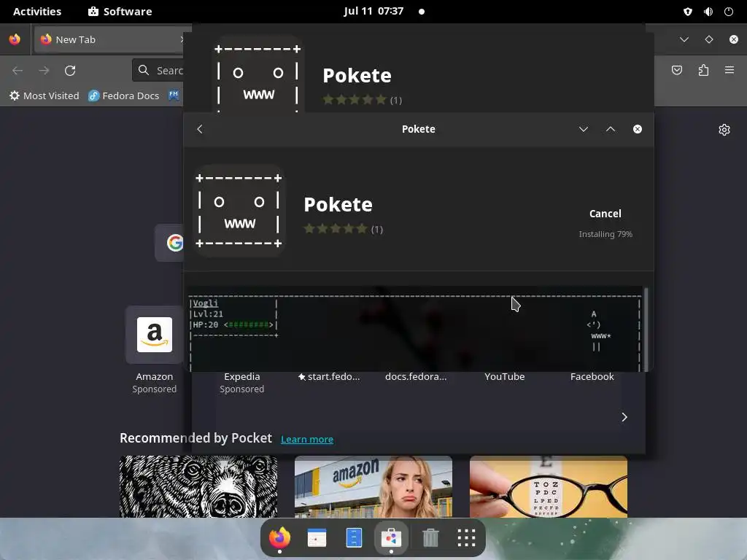This screenshot has height=560, width=747.
Task: Open the clock and calendar in top bar
Action: click(374, 11)
